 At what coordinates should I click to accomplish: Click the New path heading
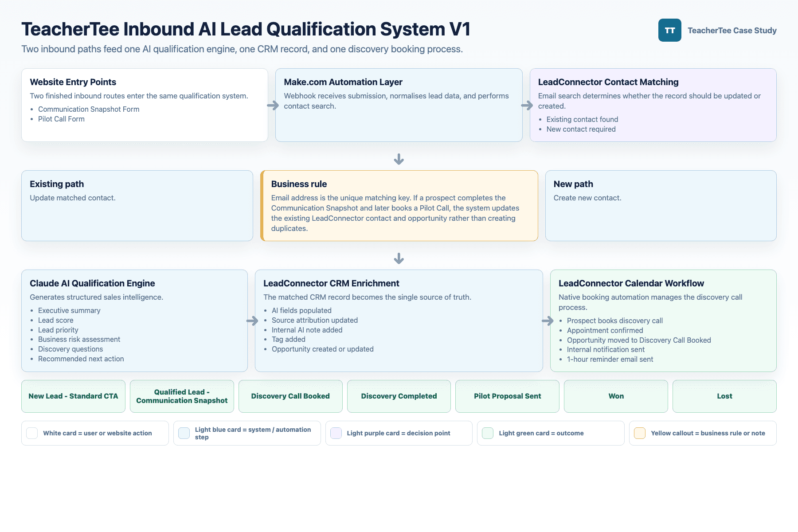click(x=573, y=184)
